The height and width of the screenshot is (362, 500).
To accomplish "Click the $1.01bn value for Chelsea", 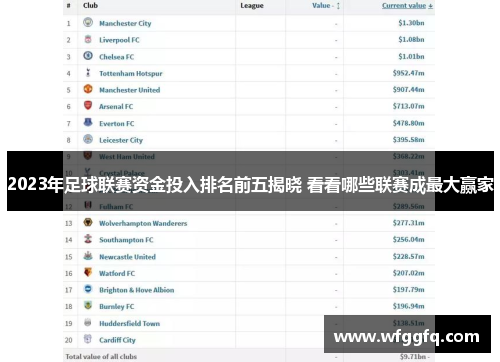I will 411,56.
